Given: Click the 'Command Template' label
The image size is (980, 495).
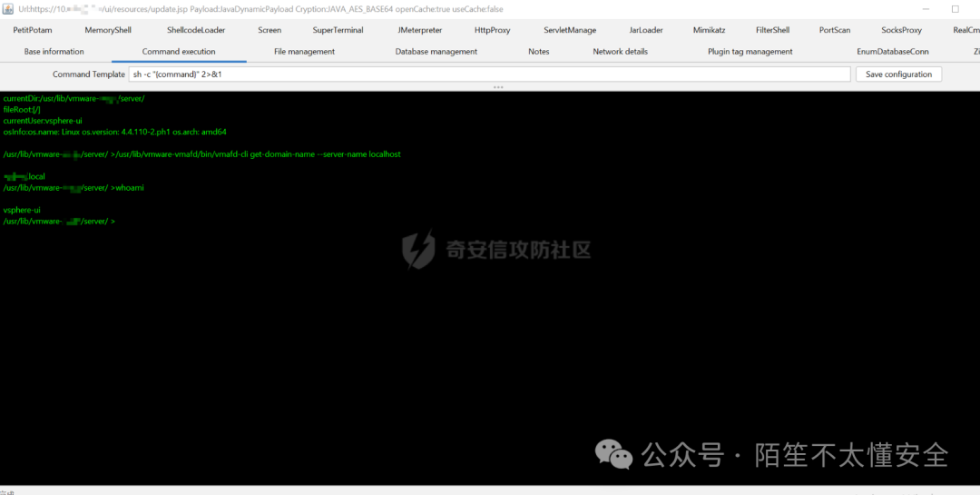Looking at the screenshot, I should 89,74.
